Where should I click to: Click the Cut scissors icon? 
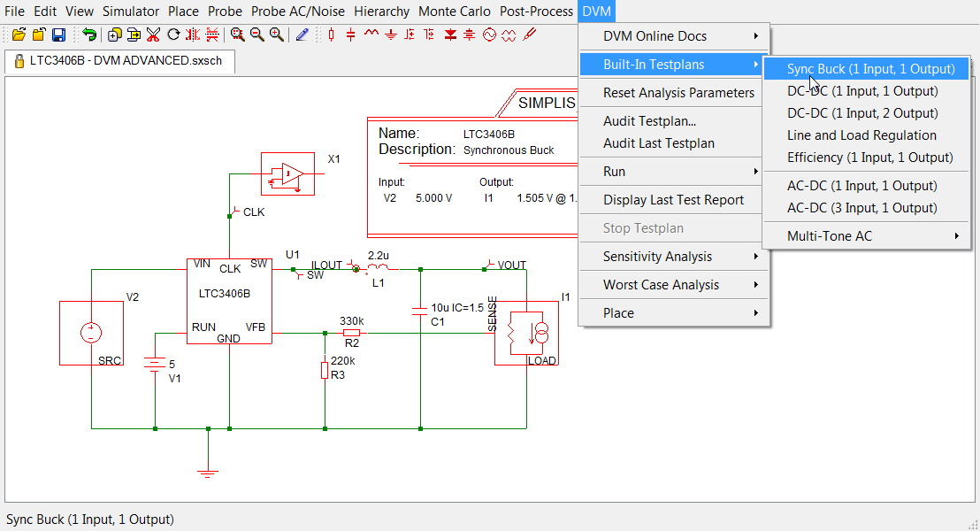(154, 35)
